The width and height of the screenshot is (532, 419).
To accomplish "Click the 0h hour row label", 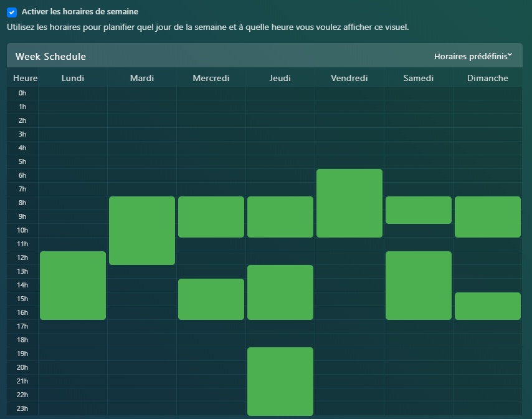I will 22,93.
